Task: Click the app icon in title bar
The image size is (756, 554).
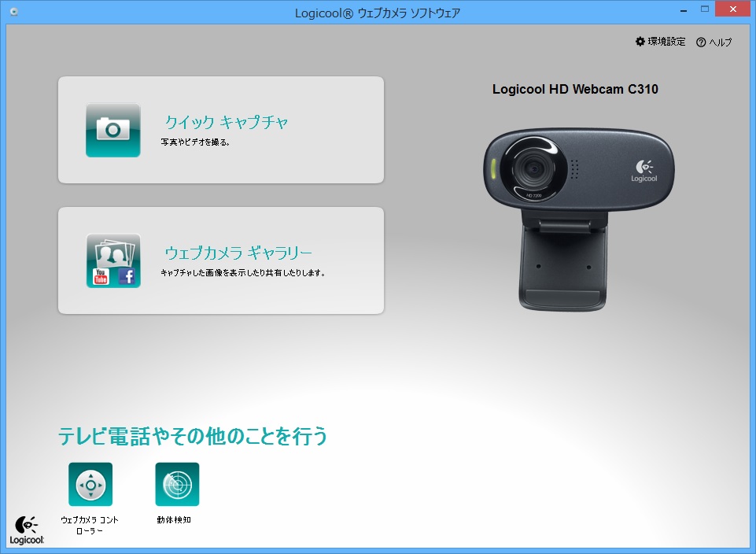Action: (14, 12)
